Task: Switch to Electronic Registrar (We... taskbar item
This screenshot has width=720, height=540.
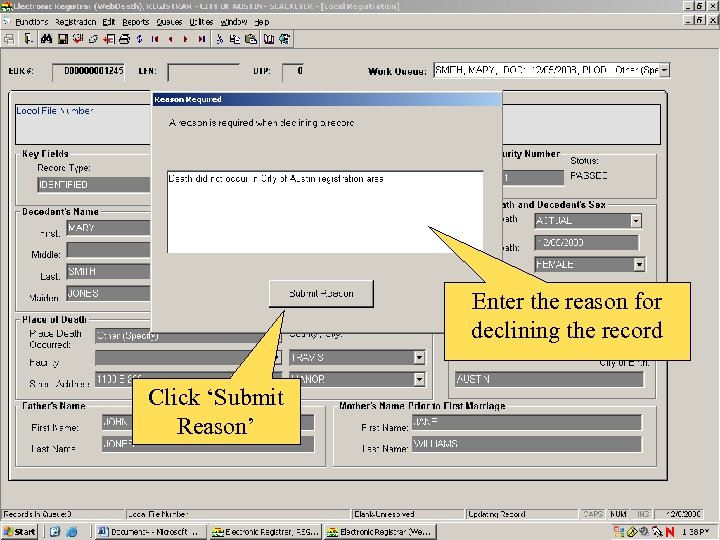Action: click(379, 532)
